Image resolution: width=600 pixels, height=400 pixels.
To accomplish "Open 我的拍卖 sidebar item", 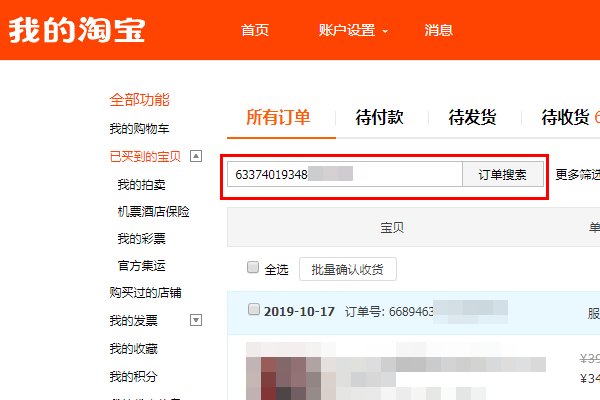I will (x=141, y=185).
